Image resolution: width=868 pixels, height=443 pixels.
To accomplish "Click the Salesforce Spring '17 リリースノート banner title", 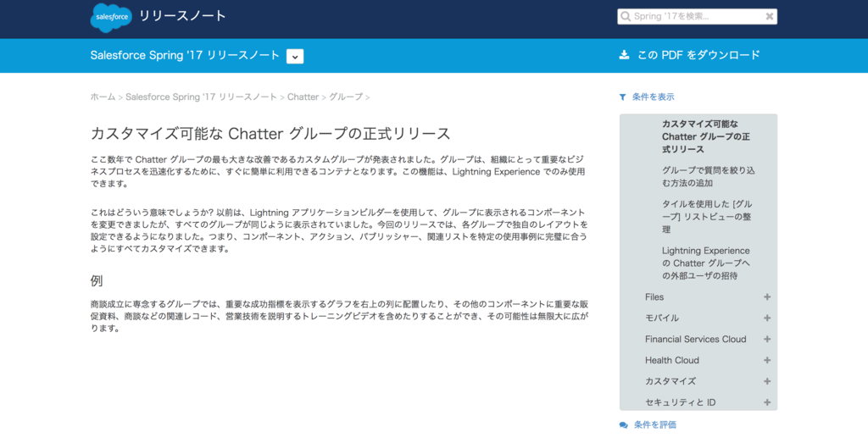I will 185,55.
